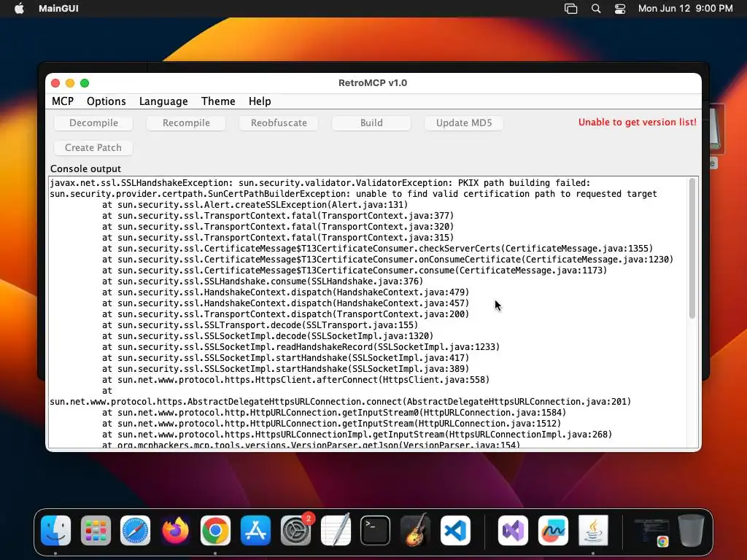Viewport: 747px width, 560px height.
Task: Open Freeform app in the dock
Action: 553,530
